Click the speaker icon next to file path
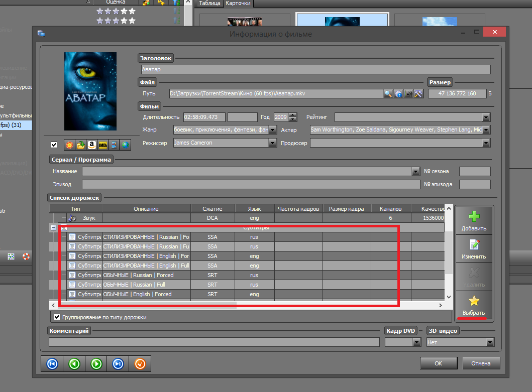The height and width of the screenshot is (392, 532). pos(408,93)
